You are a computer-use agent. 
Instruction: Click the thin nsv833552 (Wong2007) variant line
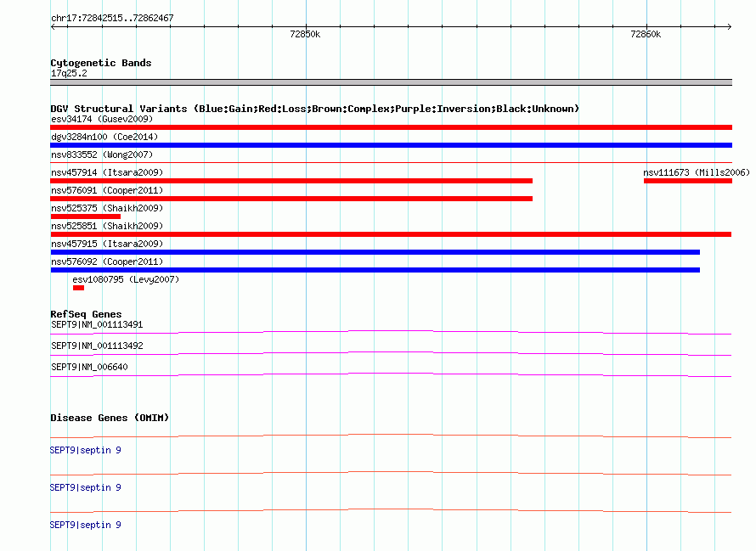[x=391, y=162]
